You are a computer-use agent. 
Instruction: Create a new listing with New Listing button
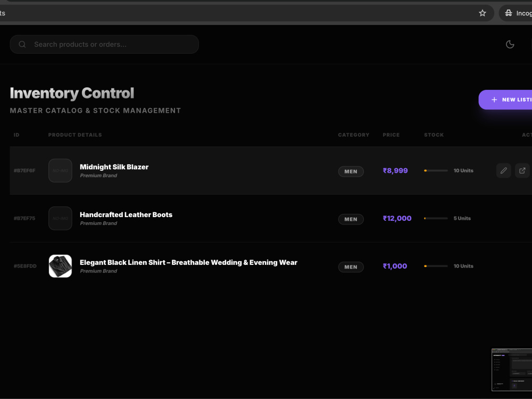tap(505, 100)
